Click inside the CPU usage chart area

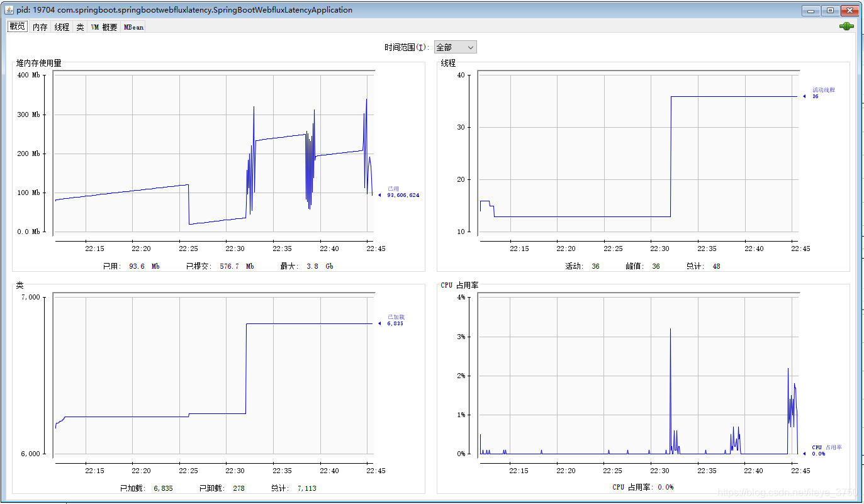pos(638,376)
